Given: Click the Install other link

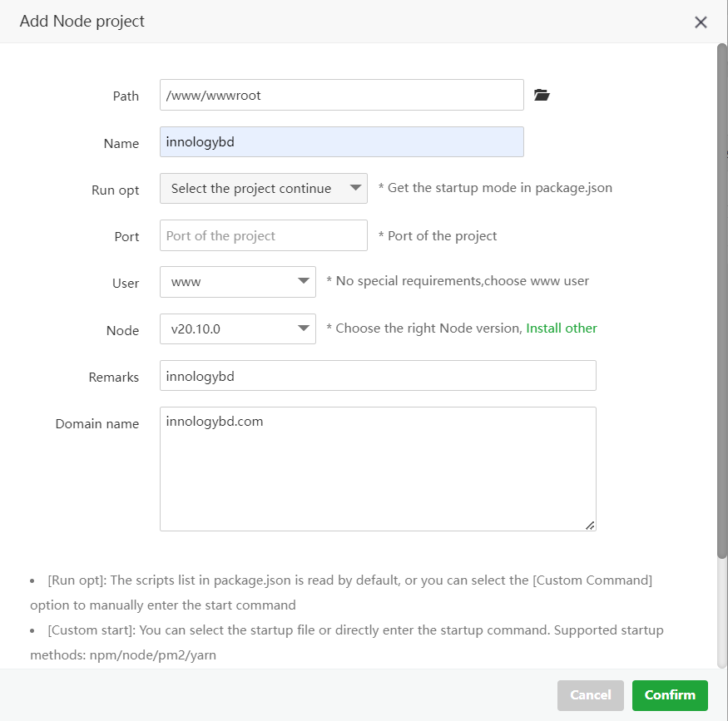Looking at the screenshot, I should click(562, 328).
